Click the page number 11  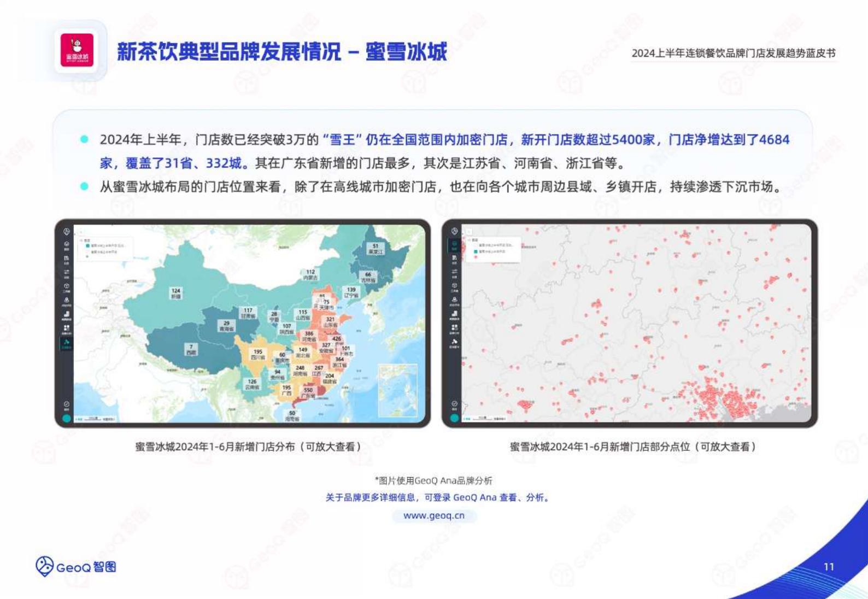(x=829, y=567)
